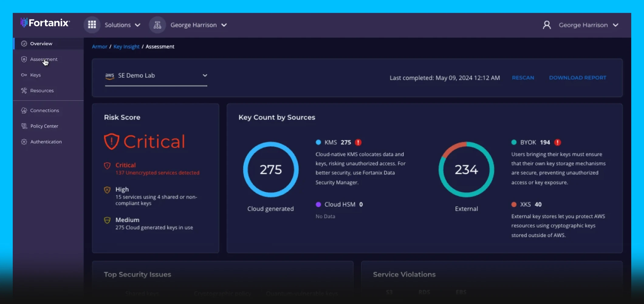Click the High severity shield icon
The image size is (644, 304).
point(107,190)
